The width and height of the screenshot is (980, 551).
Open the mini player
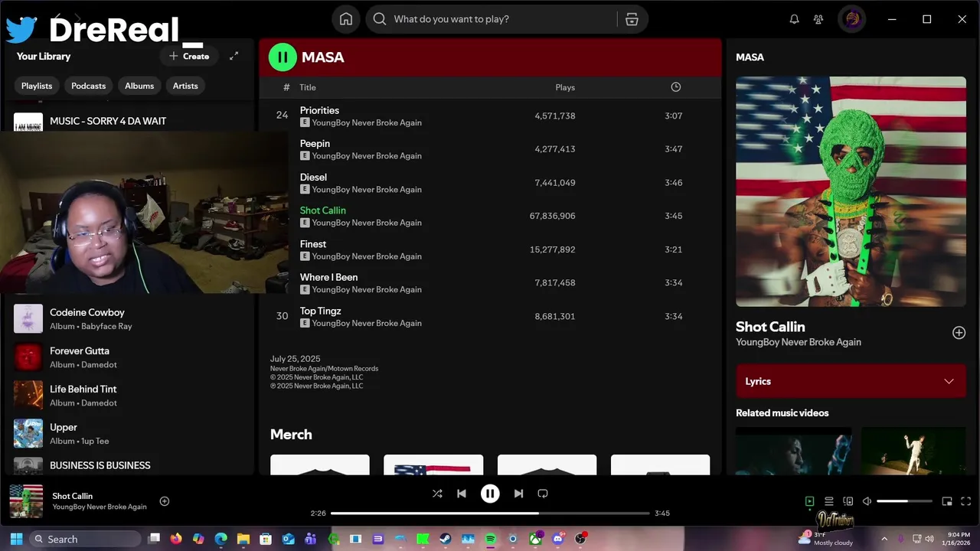947,501
